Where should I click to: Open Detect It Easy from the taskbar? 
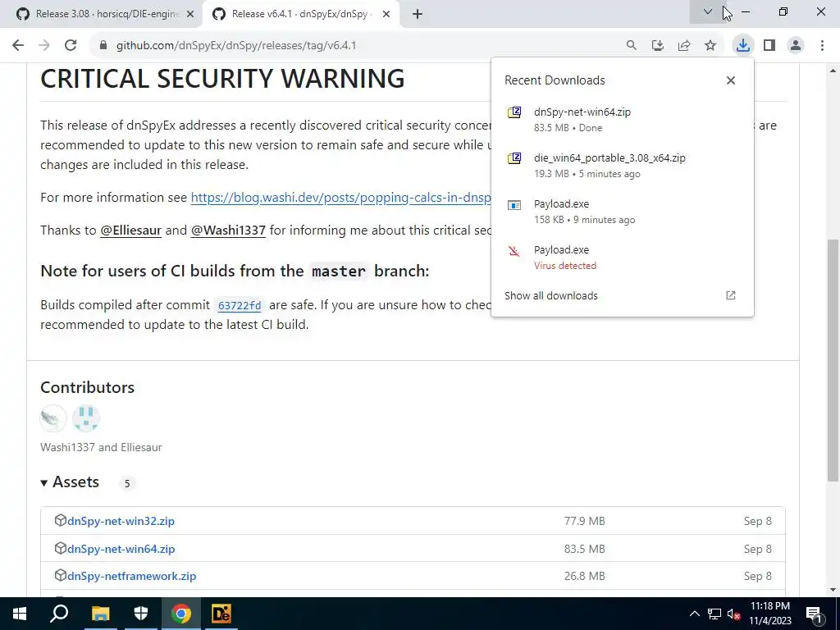221,614
